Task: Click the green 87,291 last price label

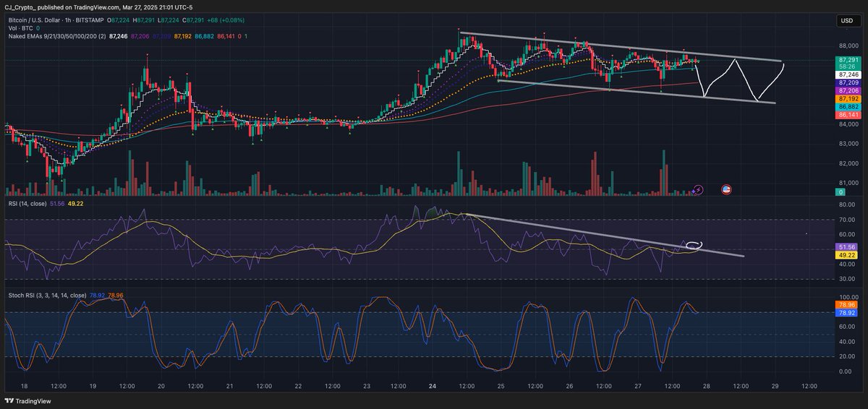Action: (x=847, y=60)
